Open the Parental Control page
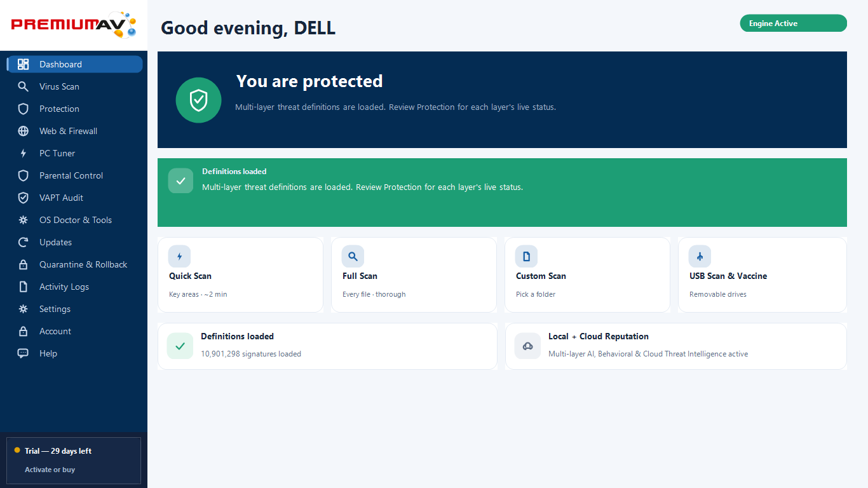The image size is (868, 488). (74, 175)
